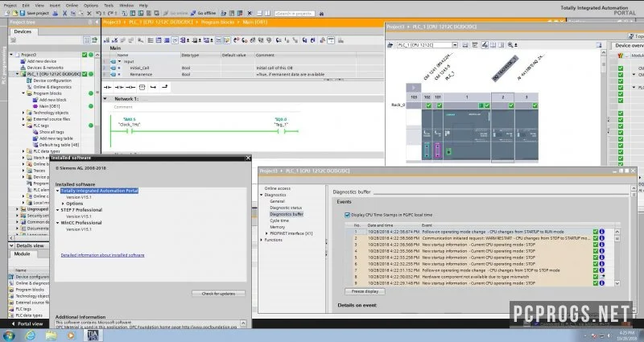The image size is (644, 342).
Task: Select event row 8 Hardware component not available
Action: [479, 277]
